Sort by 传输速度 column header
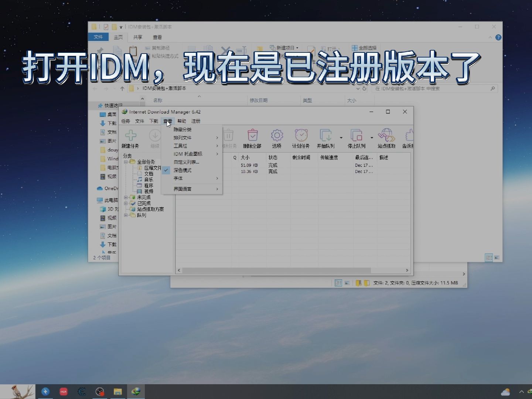The image size is (532, 399). click(x=335, y=157)
